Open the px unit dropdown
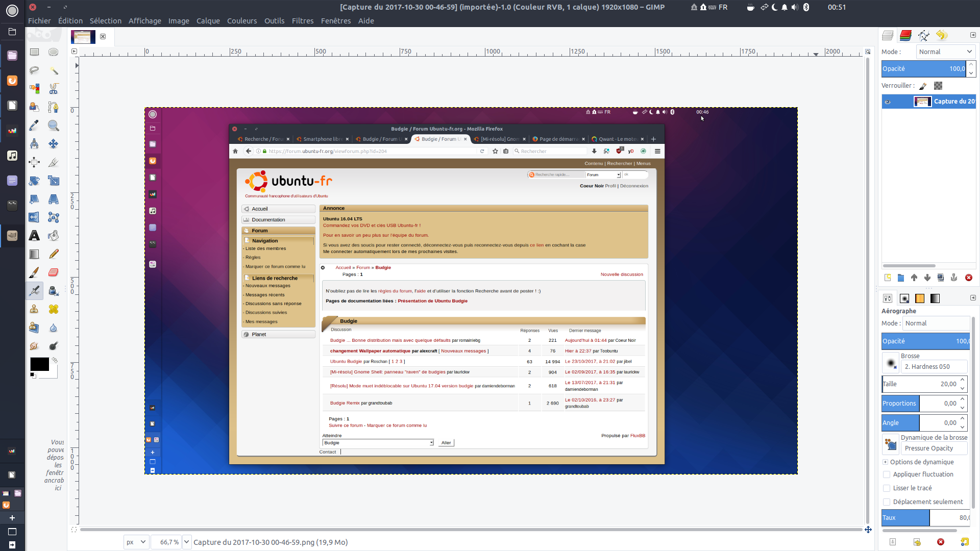This screenshot has height=551, width=980. pos(136,542)
